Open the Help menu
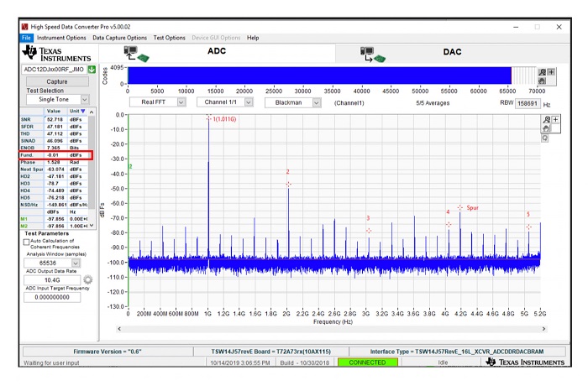588x391 pixels. (253, 38)
